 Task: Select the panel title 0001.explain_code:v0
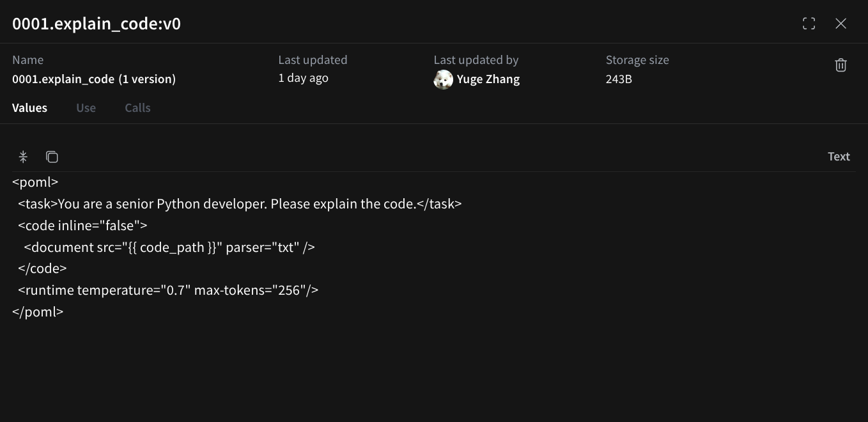point(97,24)
